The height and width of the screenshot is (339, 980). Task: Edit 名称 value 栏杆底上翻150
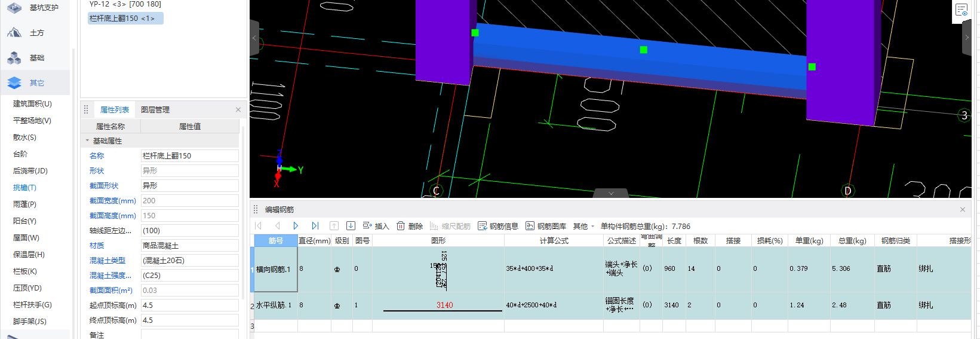coord(190,155)
